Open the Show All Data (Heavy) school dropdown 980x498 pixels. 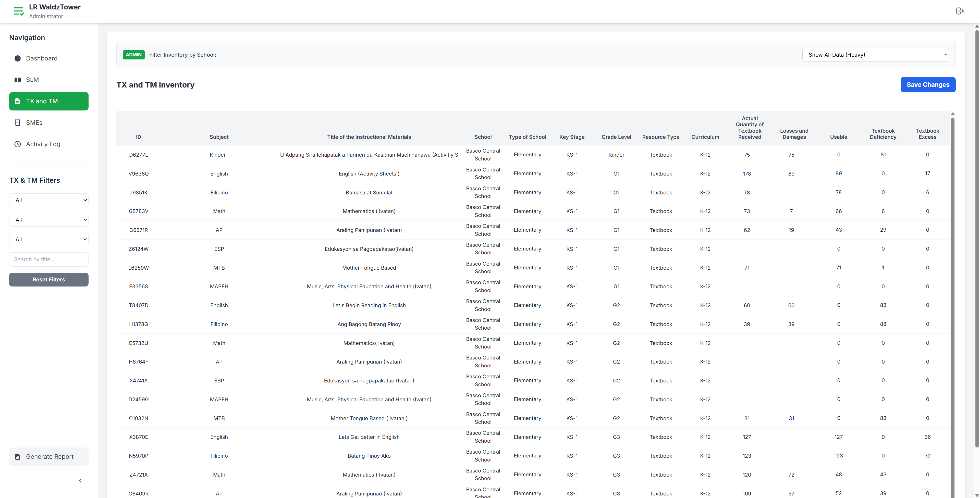[x=876, y=55]
